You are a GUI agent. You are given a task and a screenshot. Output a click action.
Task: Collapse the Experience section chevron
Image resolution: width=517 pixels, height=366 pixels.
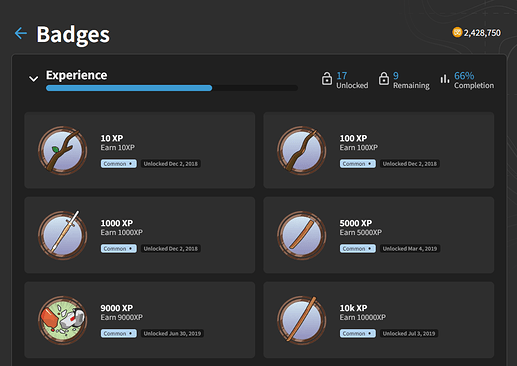(x=33, y=79)
